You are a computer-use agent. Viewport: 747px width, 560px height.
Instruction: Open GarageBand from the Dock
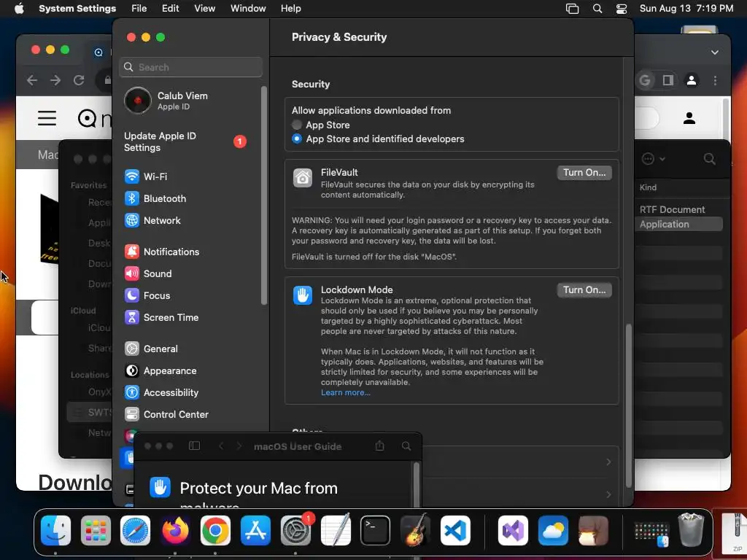pyautogui.click(x=415, y=531)
